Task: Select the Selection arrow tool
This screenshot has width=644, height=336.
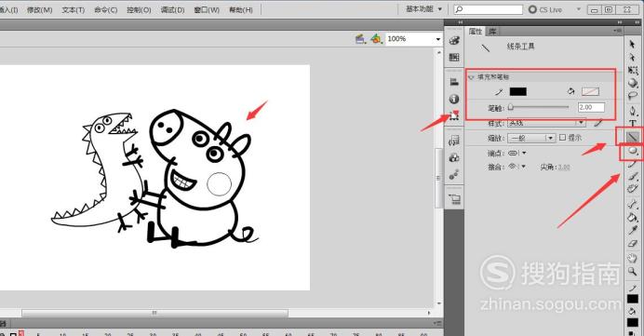Action: tap(632, 44)
